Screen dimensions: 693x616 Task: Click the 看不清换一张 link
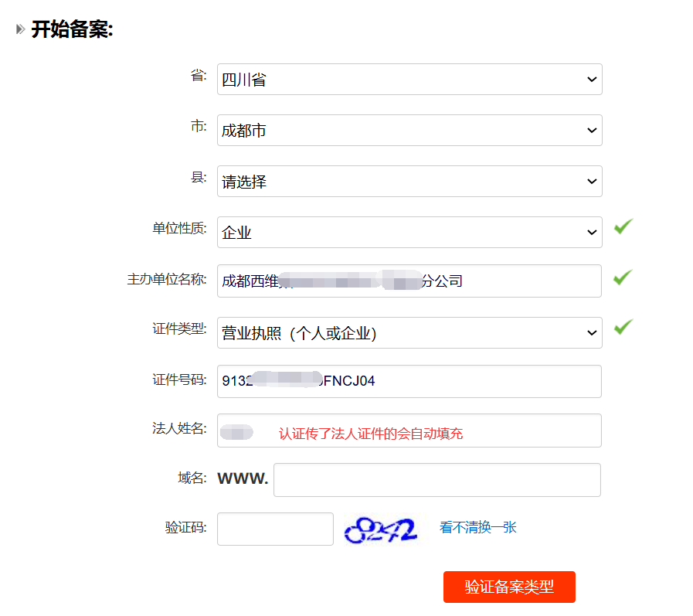point(477,528)
